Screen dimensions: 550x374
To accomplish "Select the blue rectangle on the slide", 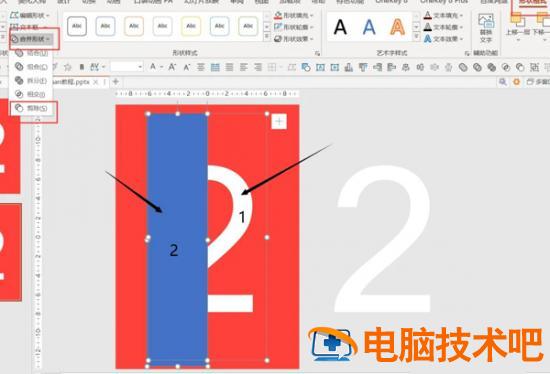I will click(177, 239).
